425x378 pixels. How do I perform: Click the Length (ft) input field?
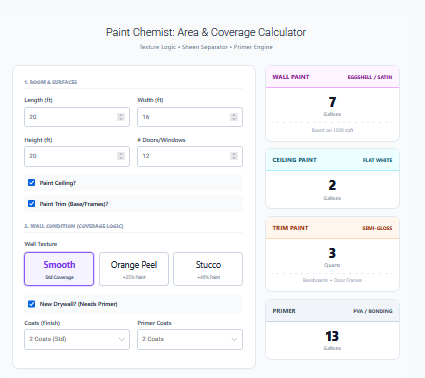click(77, 117)
